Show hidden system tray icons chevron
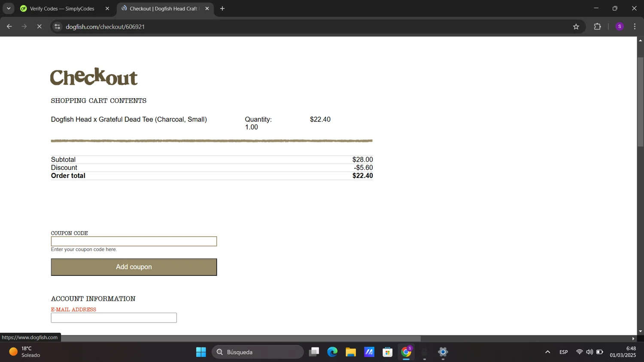 pyautogui.click(x=547, y=352)
